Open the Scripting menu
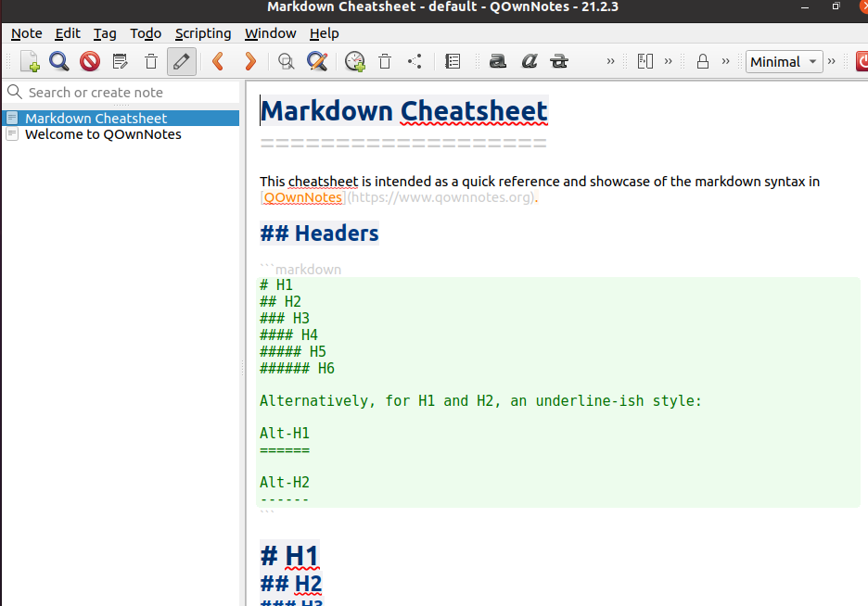868x606 pixels. pos(203,33)
